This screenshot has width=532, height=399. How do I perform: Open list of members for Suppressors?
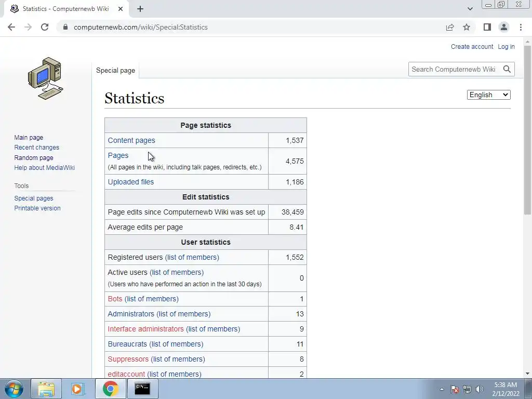(178, 359)
